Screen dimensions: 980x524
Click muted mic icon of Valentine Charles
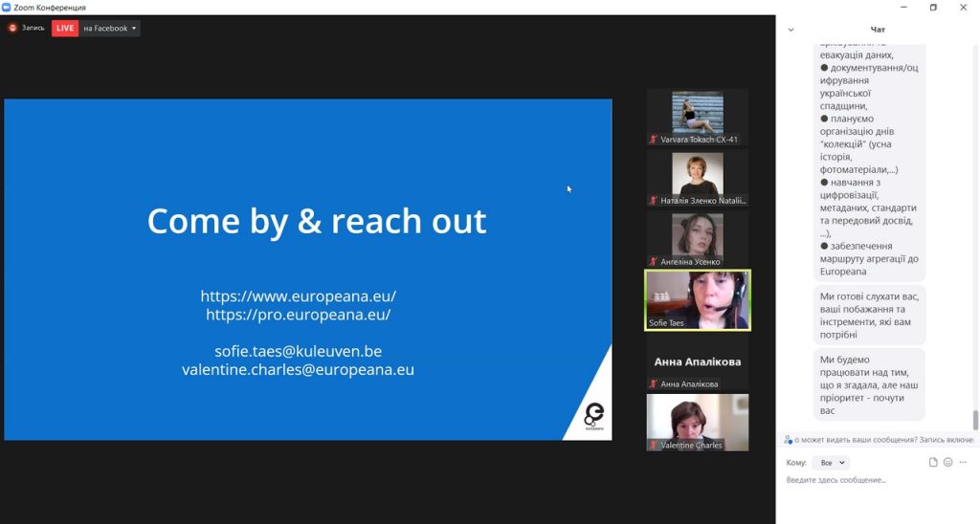click(653, 446)
